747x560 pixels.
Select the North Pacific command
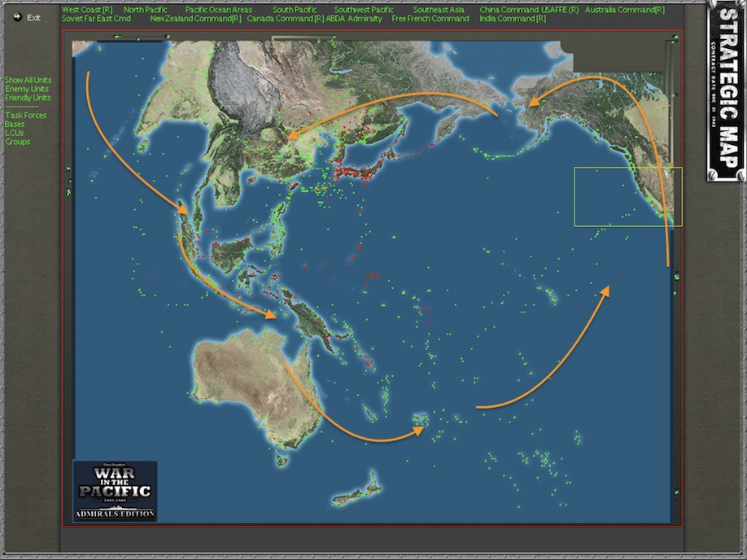point(146,10)
